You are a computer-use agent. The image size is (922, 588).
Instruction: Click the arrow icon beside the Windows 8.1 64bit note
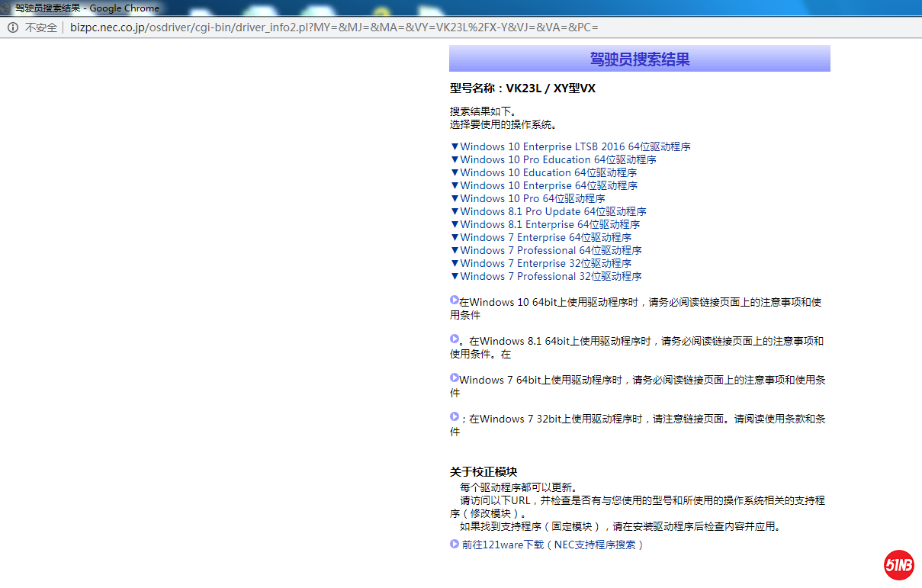tap(455, 339)
